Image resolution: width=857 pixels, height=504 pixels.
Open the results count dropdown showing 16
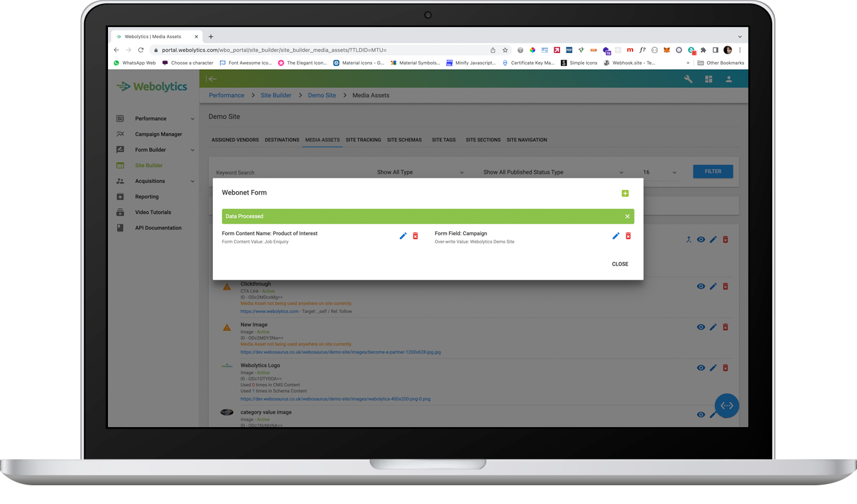[660, 173]
